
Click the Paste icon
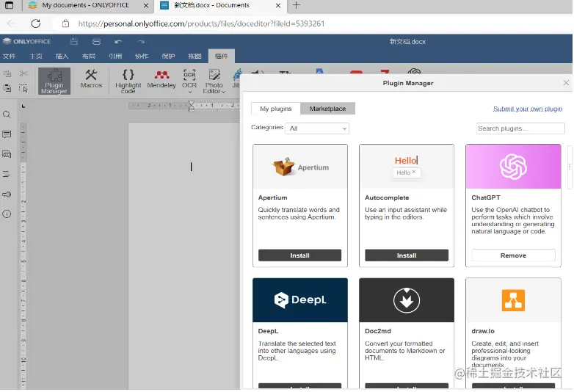pyautogui.click(x=7, y=88)
